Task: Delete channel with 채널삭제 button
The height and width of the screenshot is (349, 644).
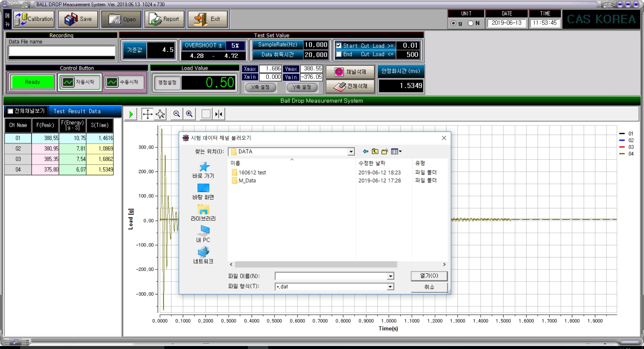Action: click(350, 72)
